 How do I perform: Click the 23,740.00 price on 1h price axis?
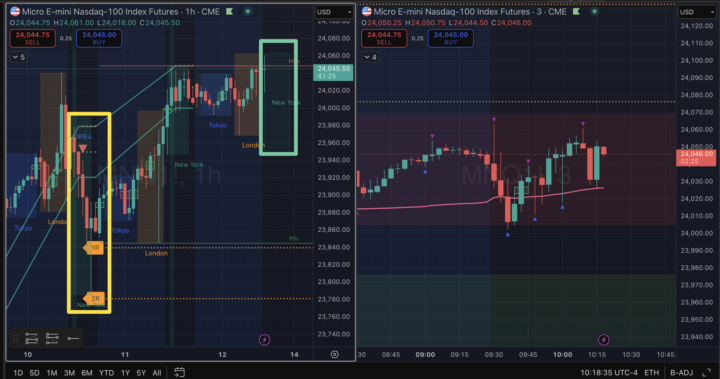334,334
